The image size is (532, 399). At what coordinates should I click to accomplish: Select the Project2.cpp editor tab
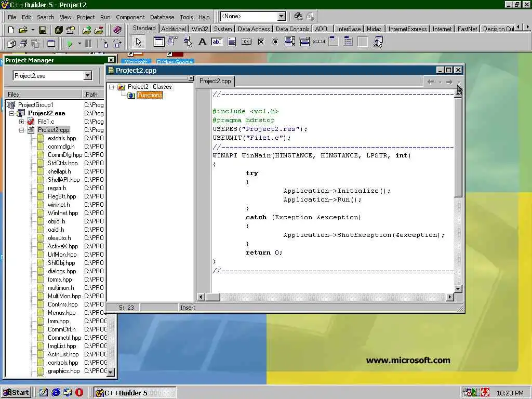click(215, 81)
